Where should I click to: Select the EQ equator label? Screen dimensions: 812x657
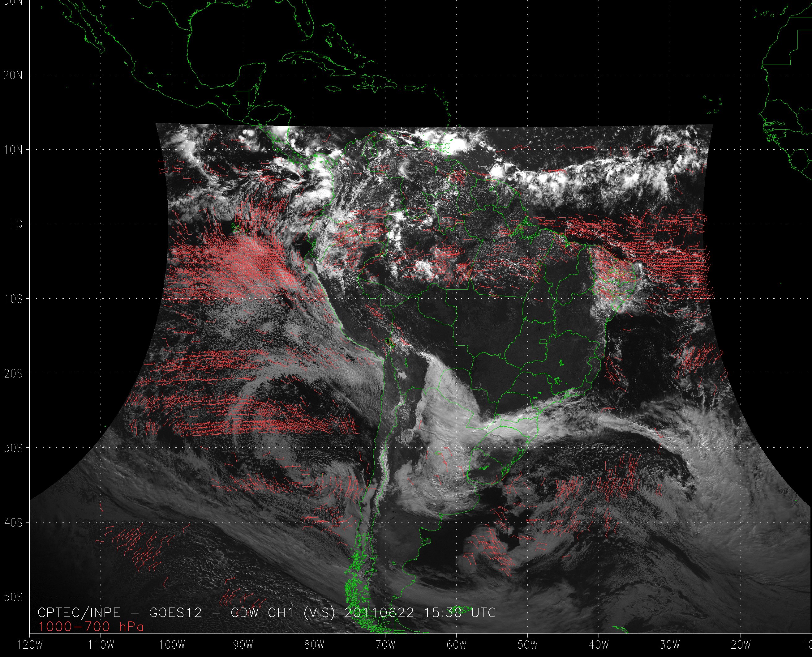point(16,224)
